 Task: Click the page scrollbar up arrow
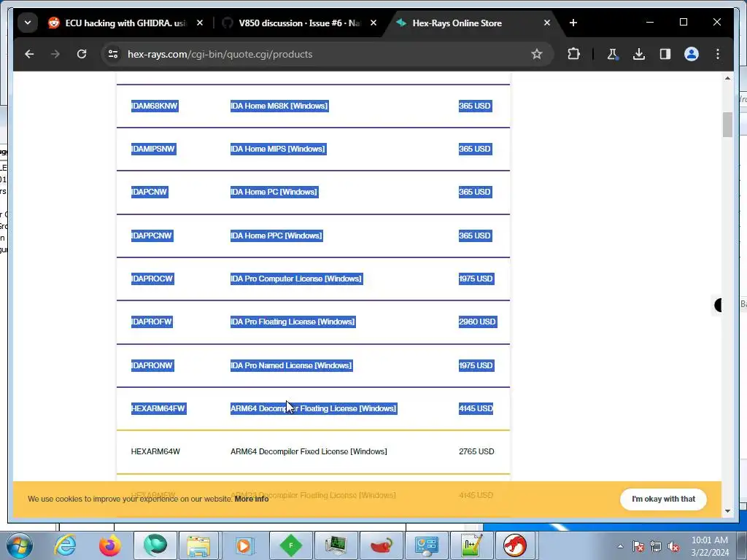(727, 78)
